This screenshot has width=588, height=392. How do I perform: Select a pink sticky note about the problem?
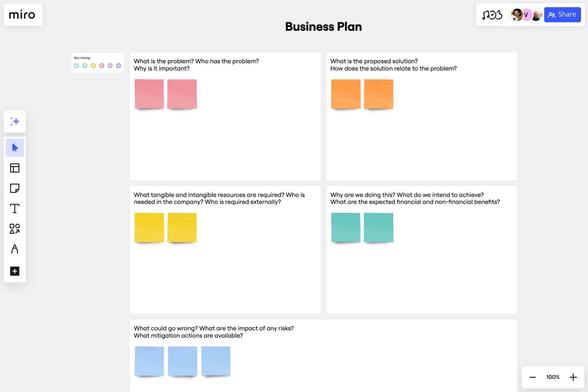[x=149, y=94]
